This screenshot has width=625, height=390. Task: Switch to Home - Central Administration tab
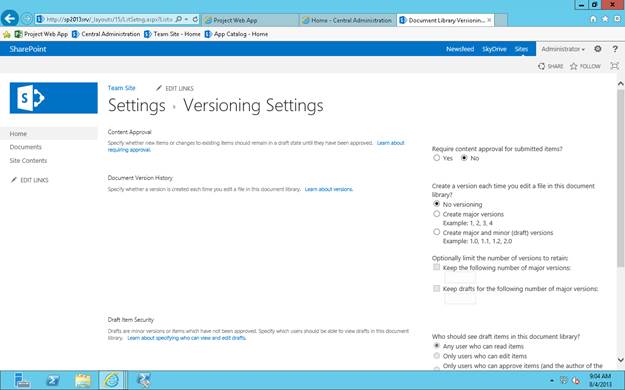(347, 20)
